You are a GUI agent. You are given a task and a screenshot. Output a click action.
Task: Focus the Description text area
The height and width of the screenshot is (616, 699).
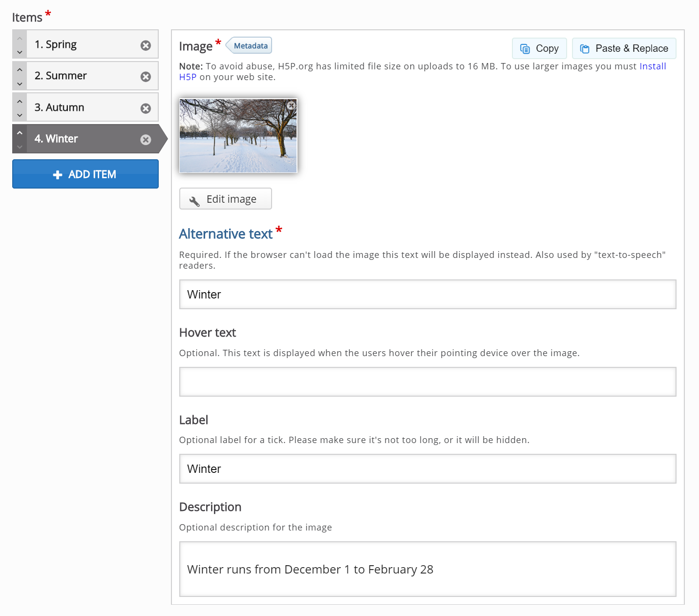tap(427, 569)
